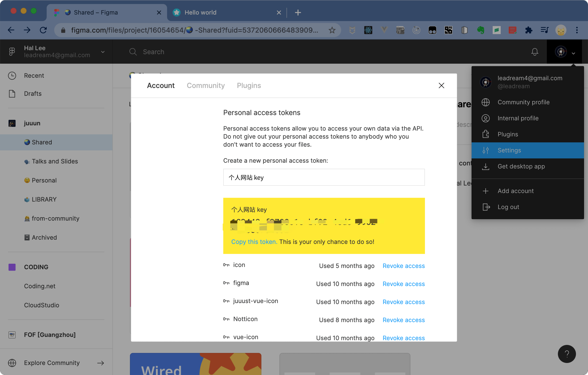Focus the new personal access token field
This screenshot has width=588, height=375.
(x=324, y=177)
